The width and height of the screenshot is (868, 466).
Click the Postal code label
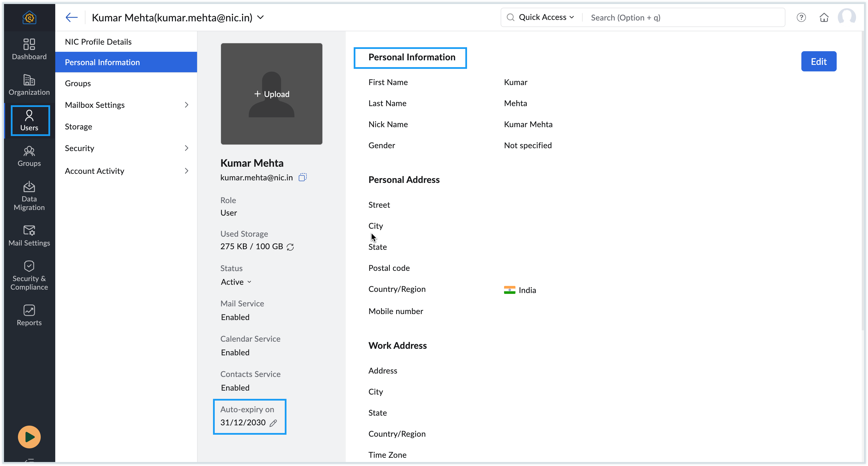[389, 268]
